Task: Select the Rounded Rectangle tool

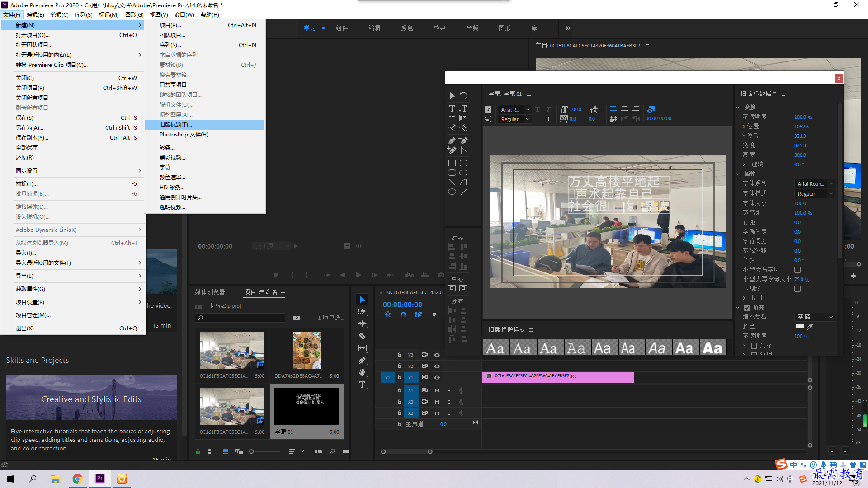Action: (463, 163)
